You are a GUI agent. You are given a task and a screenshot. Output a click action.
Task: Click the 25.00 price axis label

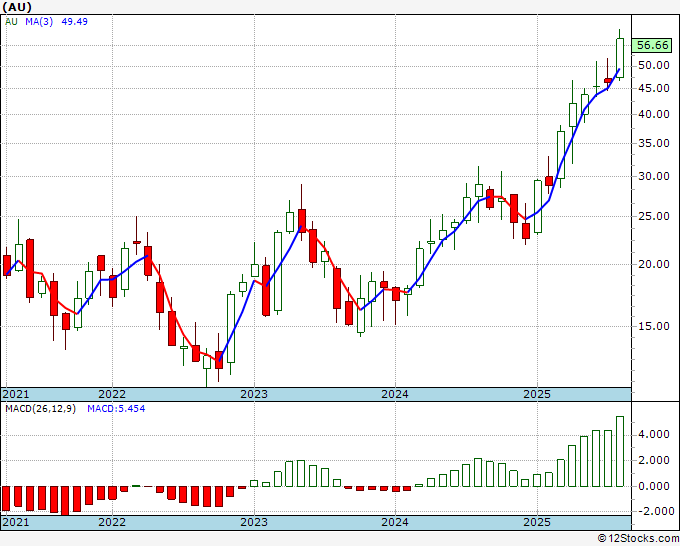654,216
